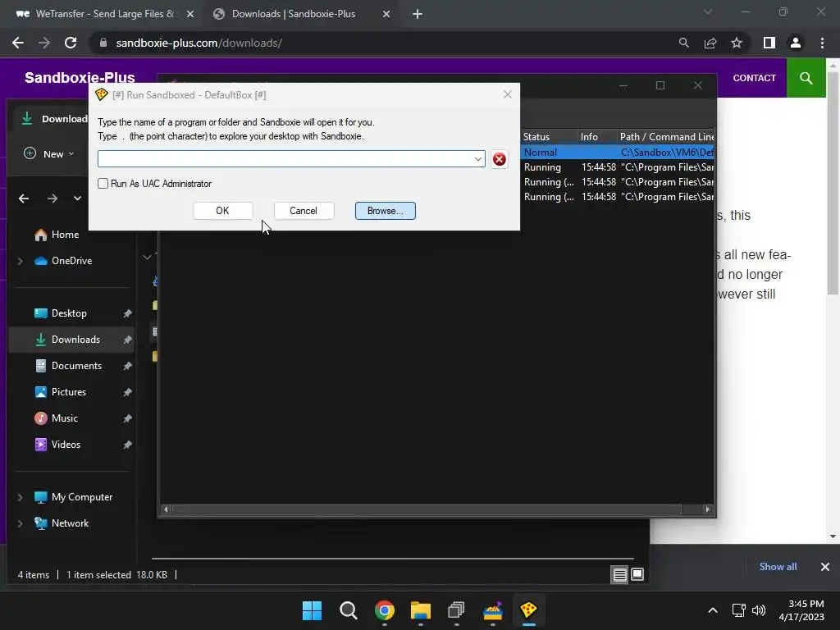Reload the Chrome page
The width and height of the screenshot is (840, 630).
(71, 43)
